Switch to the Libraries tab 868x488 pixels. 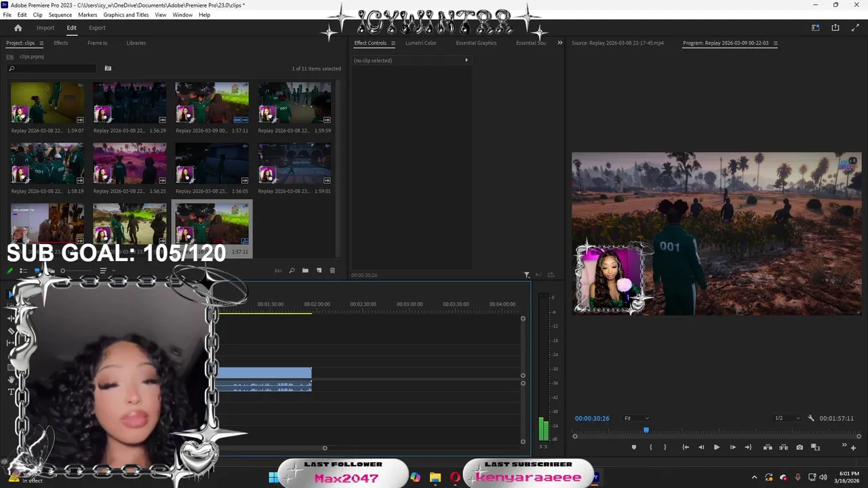[x=136, y=43]
